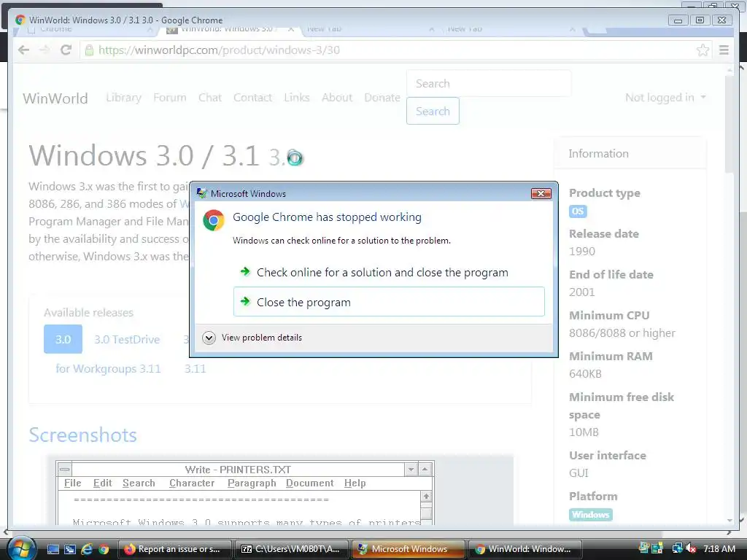Click the 'Windows 3.0 / 3.1' page heading
This screenshot has width=747, height=560.
(144, 155)
